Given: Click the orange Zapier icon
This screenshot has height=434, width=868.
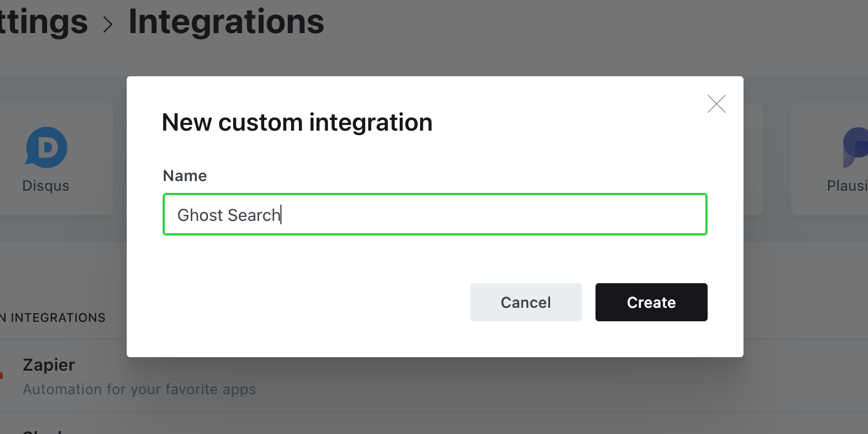Looking at the screenshot, I should 2,375.
